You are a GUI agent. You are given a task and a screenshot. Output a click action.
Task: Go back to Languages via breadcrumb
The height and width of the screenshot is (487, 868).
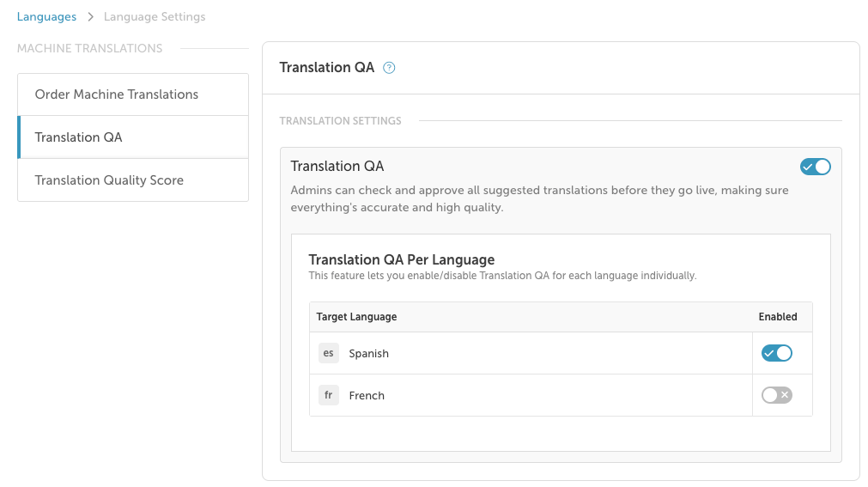[46, 16]
